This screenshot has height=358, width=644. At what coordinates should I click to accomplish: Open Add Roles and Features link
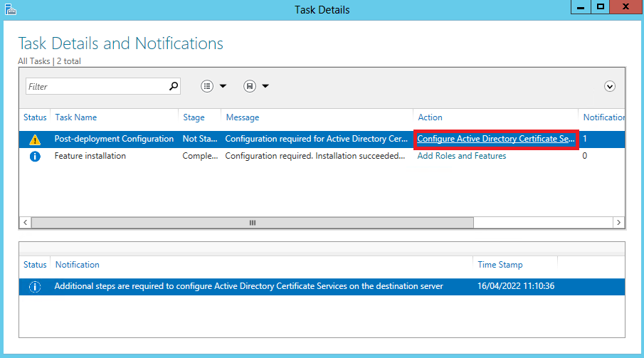[x=462, y=156]
